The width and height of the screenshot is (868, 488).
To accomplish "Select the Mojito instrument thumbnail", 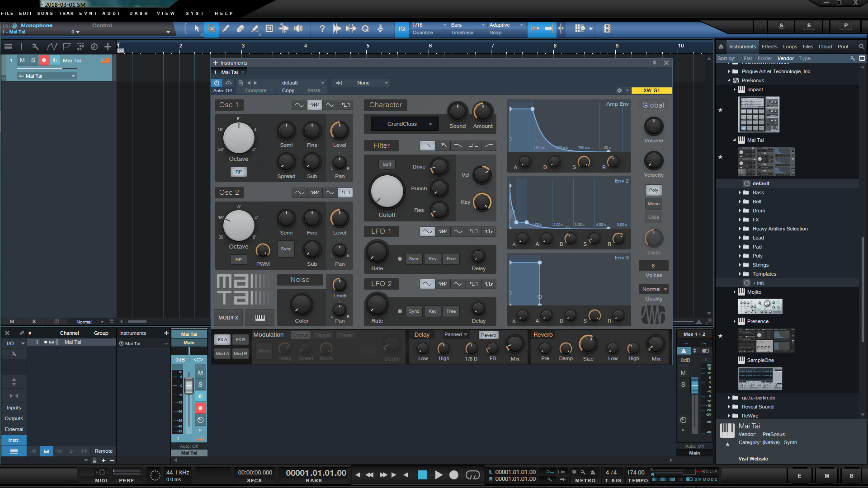I will (760, 306).
